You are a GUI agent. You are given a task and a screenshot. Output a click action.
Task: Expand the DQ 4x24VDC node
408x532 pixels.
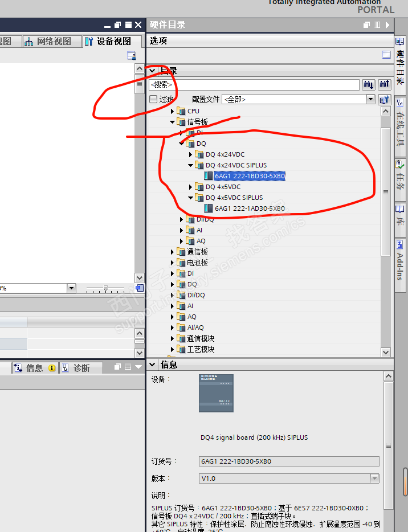(190, 154)
